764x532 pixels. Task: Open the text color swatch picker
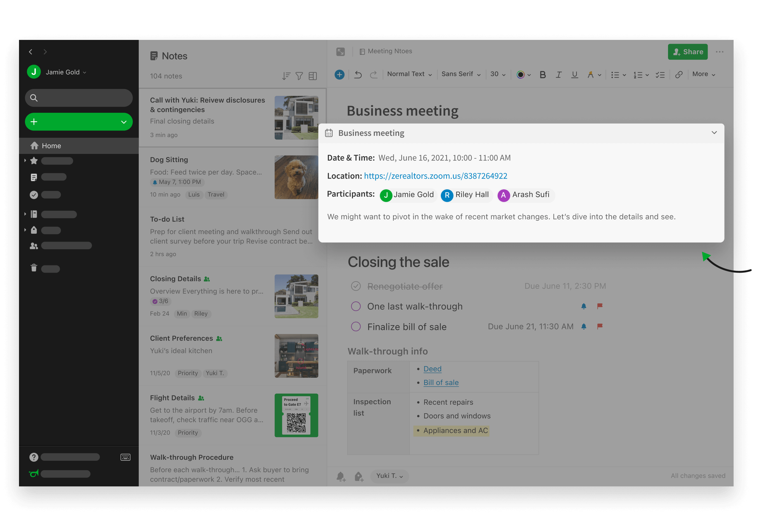click(x=523, y=74)
